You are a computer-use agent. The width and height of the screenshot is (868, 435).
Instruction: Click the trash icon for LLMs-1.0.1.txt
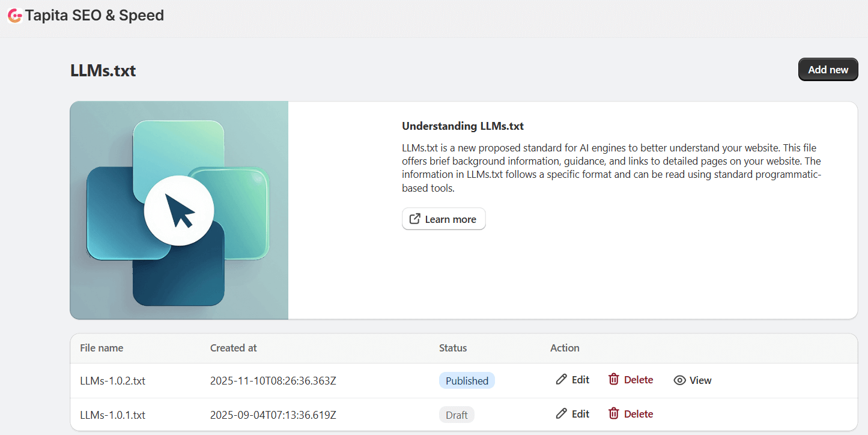[x=613, y=413]
